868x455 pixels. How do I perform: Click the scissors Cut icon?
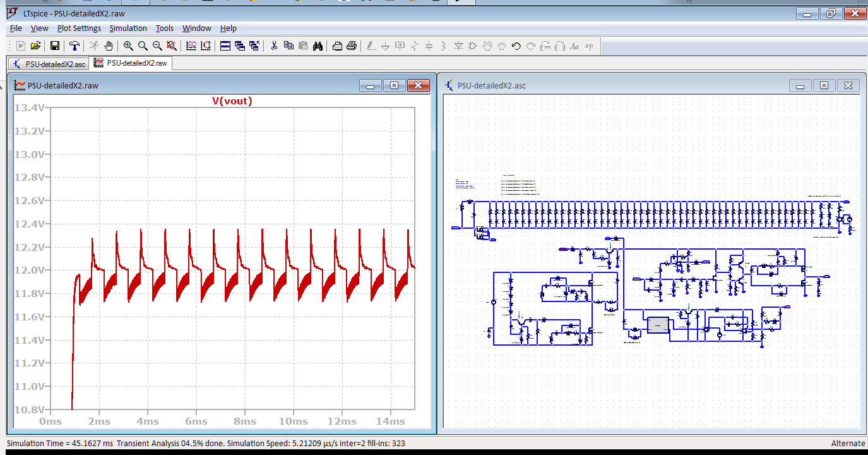274,45
